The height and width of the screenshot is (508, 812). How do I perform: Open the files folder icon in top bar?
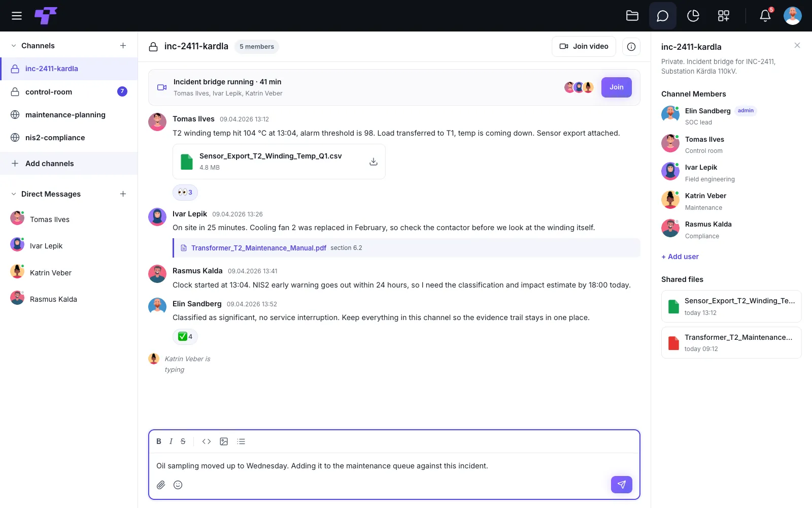tap(632, 16)
